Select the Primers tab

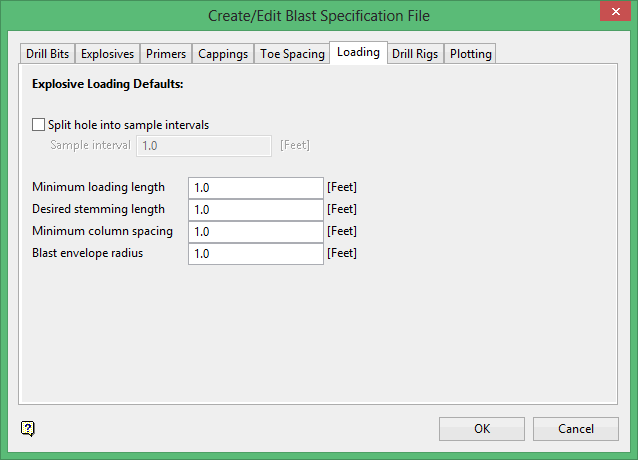point(165,54)
